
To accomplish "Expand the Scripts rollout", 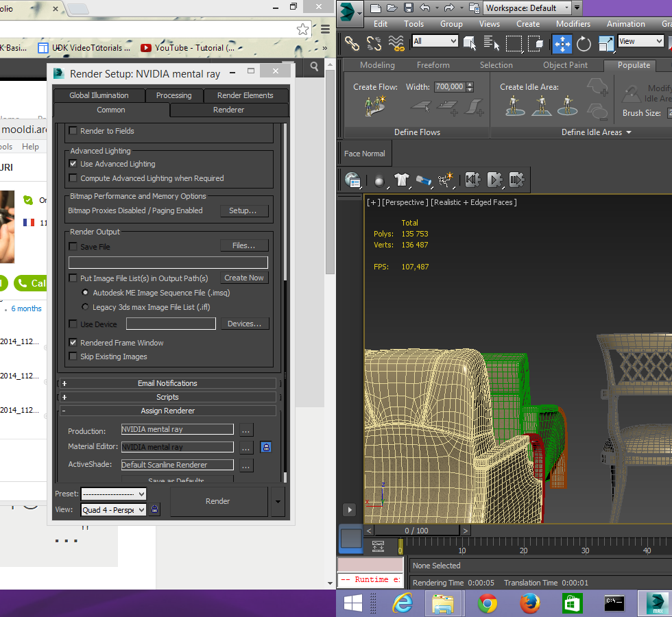I will (x=167, y=397).
